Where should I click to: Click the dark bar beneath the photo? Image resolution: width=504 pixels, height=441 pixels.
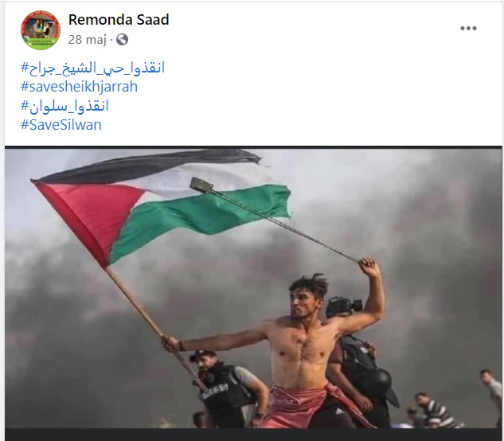(253, 435)
